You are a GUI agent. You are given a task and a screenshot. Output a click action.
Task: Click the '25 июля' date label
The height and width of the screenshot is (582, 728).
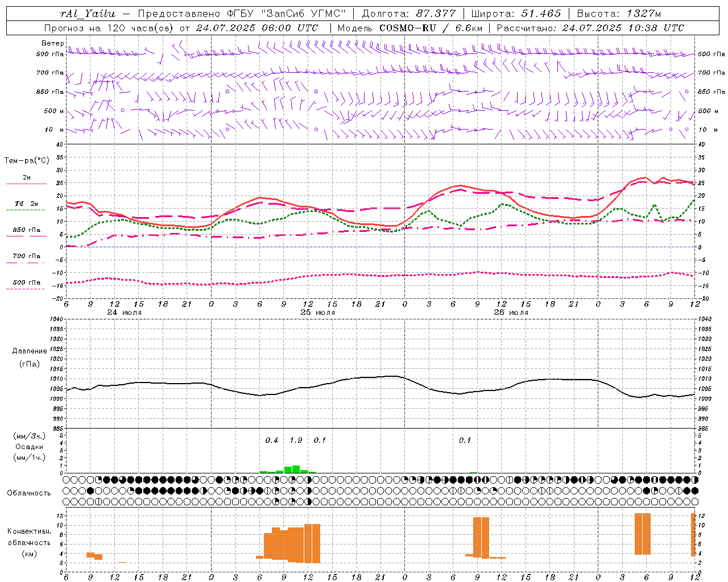317,313
